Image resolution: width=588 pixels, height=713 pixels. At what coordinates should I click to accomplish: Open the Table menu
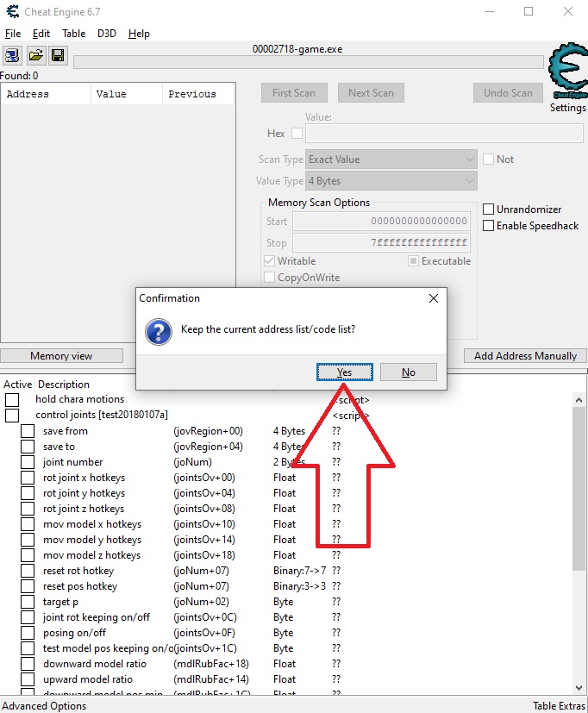point(73,34)
